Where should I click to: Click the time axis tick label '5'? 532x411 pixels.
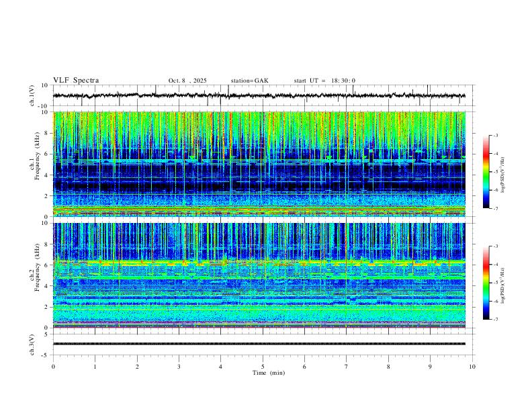[263, 367]
